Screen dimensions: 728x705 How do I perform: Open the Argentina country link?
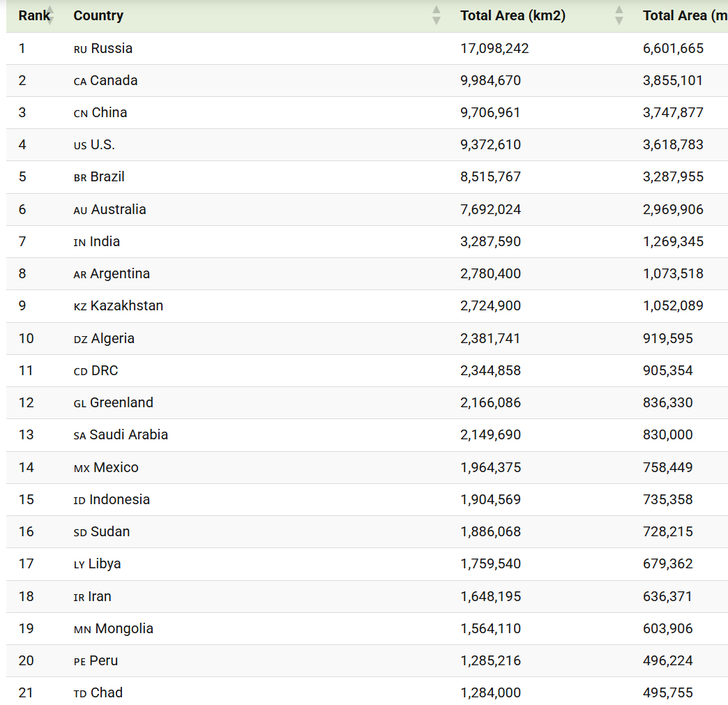coord(121,273)
